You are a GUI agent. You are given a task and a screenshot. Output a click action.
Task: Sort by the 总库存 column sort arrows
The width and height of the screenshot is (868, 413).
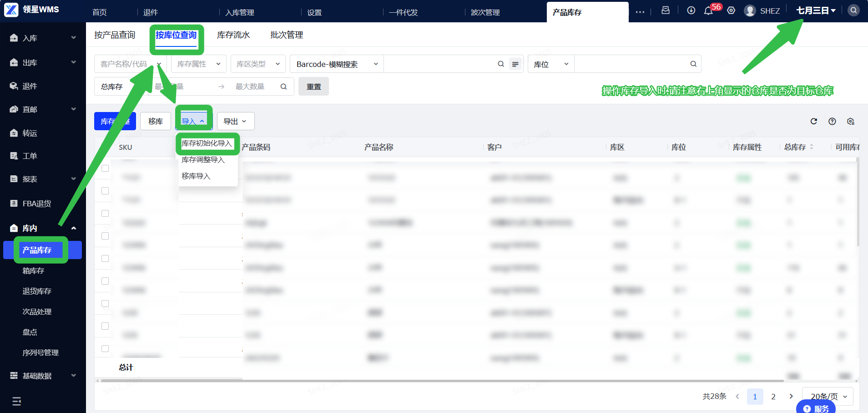coord(812,147)
